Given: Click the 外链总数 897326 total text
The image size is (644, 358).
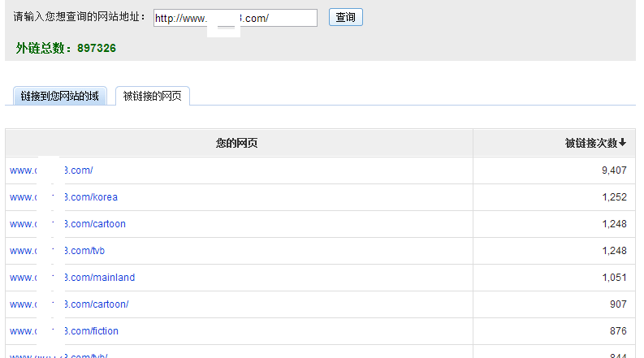Looking at the screenshot, I should click(x=66, y=49).
